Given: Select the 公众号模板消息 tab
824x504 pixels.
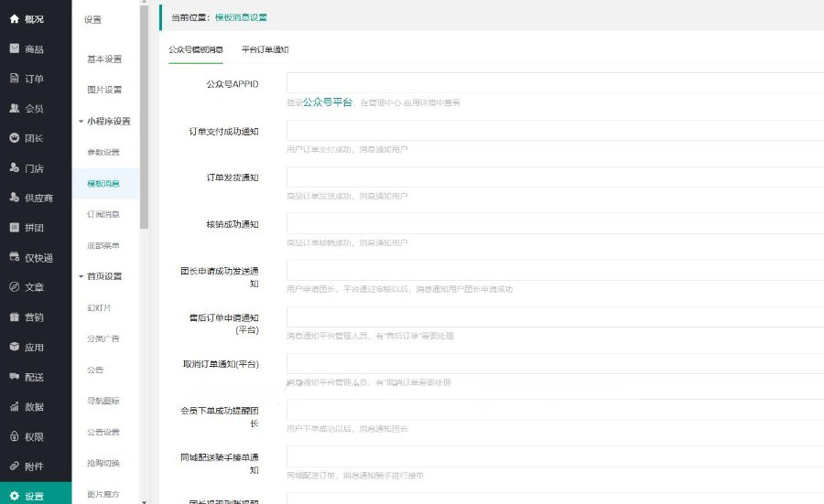Looking at the screenshot, I should (195, 49).
